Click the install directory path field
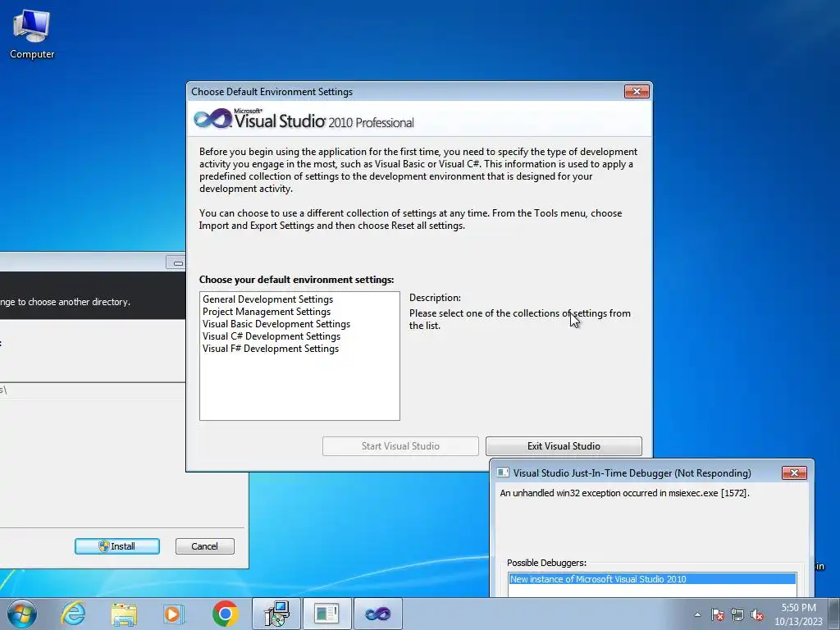The width and height of the screenshot is (840, 630). coord(92,390)
